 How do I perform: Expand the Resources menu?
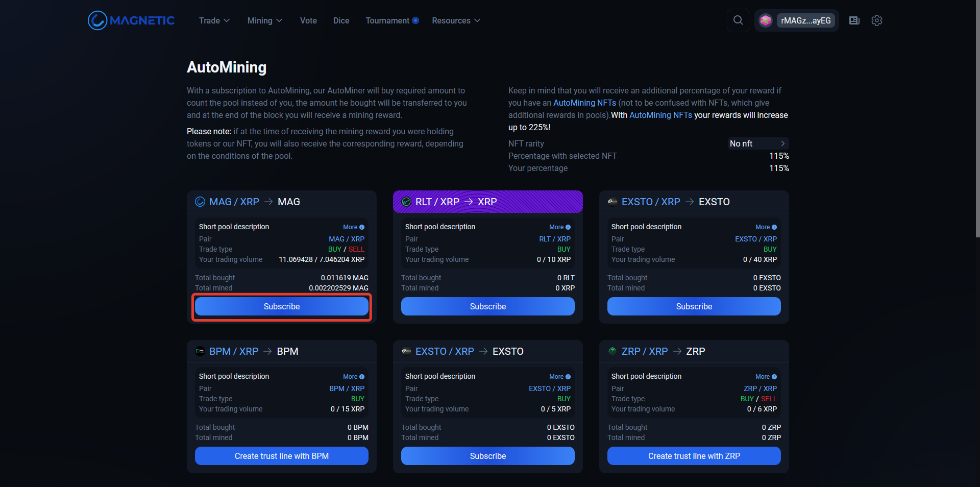click(x=456, y=20)
